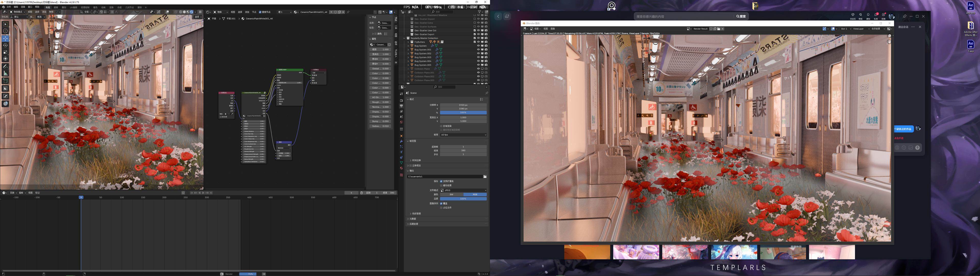Open Slot 1 dropdown in render window
This screenshot has height=276, width=980.
tap(846, 29)
